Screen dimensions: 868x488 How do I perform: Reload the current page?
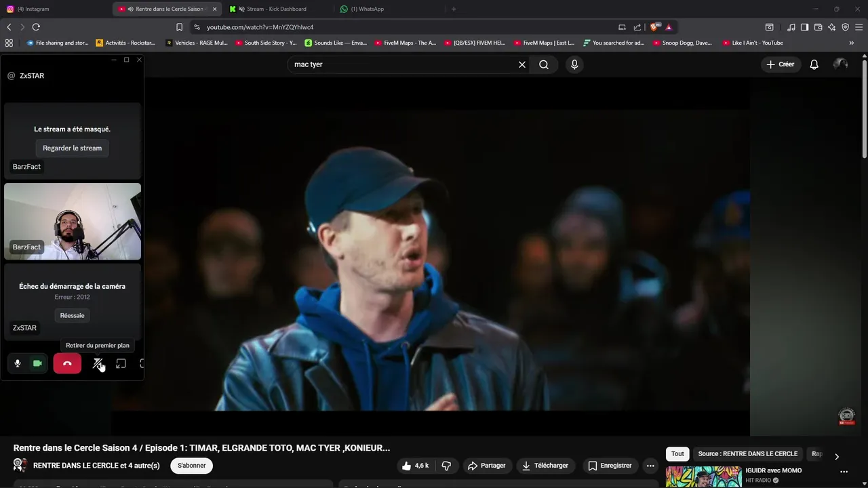click(36, 27)
